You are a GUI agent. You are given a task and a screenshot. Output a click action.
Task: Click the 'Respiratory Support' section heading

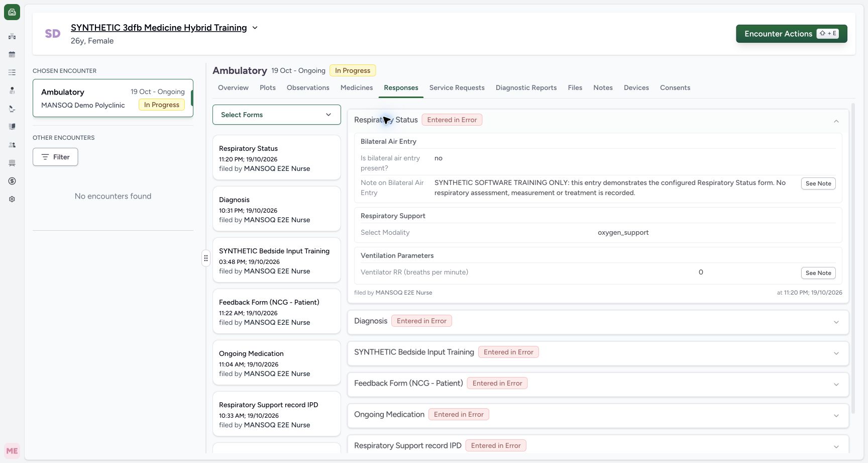pos(393,216)
